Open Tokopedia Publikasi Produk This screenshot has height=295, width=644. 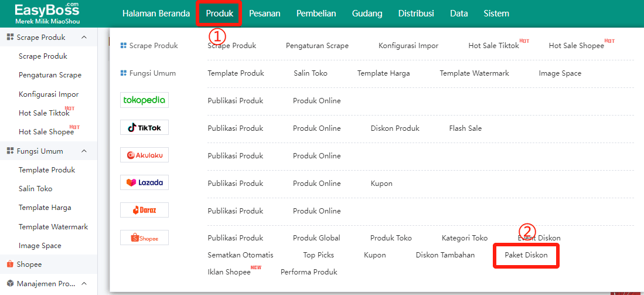click(236, 101)
